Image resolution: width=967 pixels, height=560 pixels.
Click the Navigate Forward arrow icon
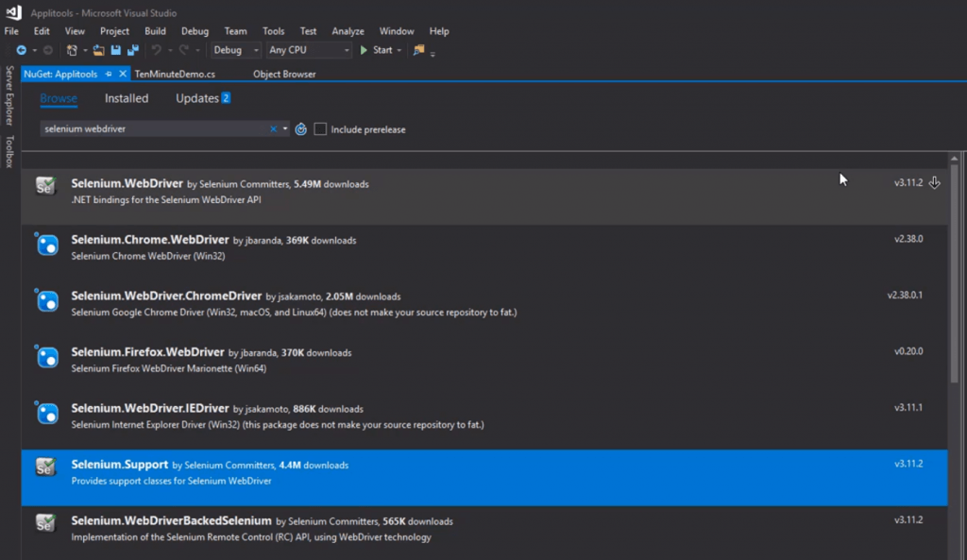pyautogui.click(x=48, y=50)
